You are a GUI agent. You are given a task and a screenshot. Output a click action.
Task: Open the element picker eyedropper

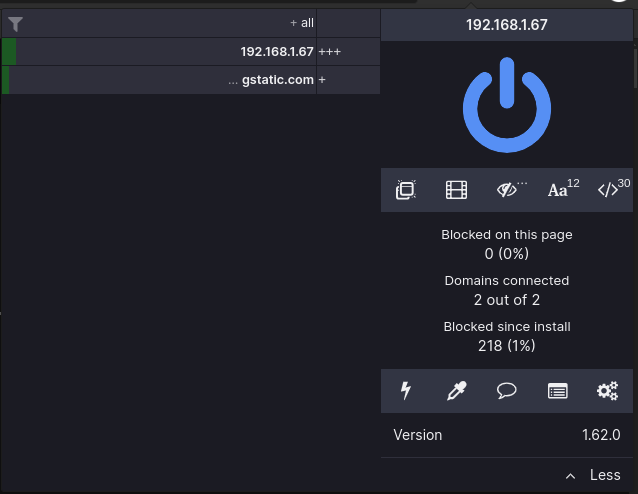[x=456, y=391]
